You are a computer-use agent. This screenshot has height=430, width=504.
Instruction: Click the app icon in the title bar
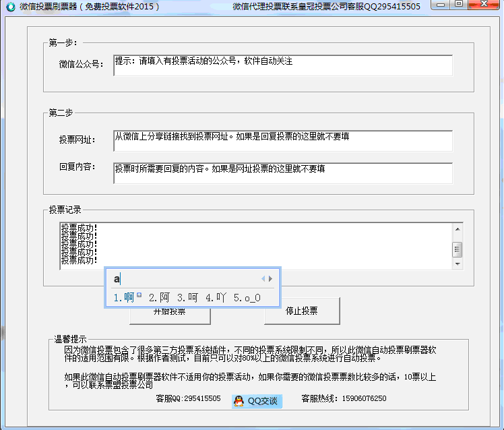(11, 7)
